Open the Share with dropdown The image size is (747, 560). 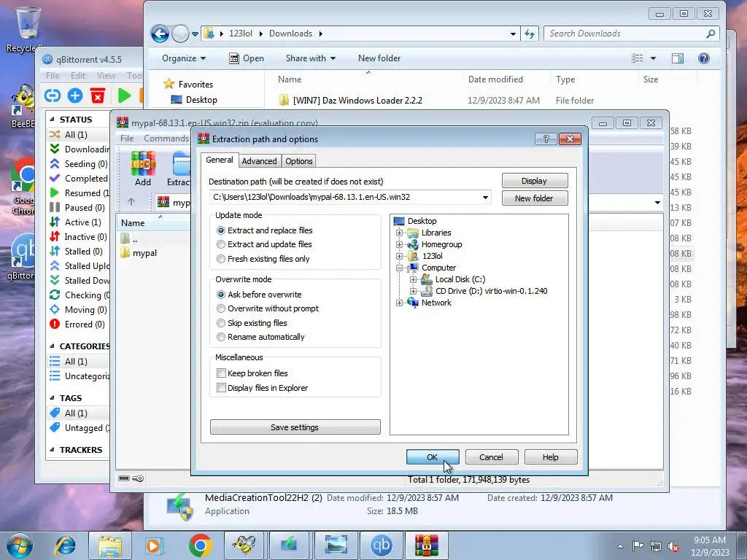(x=311, y=58)
